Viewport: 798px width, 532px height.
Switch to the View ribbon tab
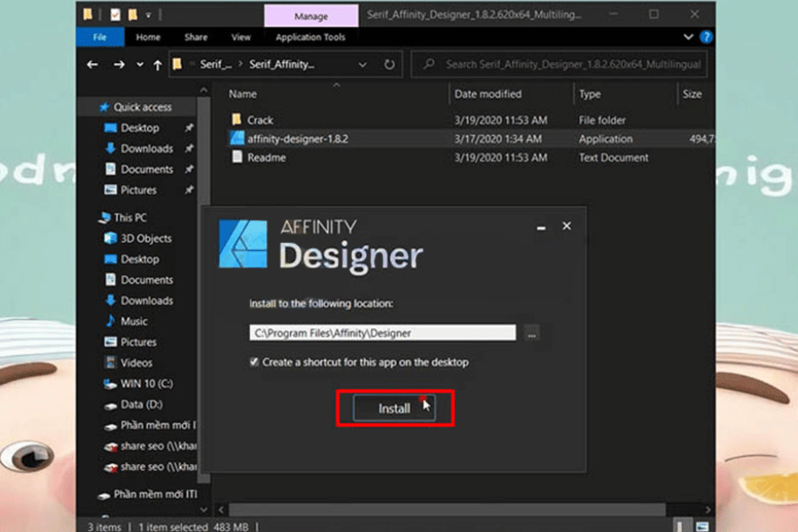click(241, 37)
